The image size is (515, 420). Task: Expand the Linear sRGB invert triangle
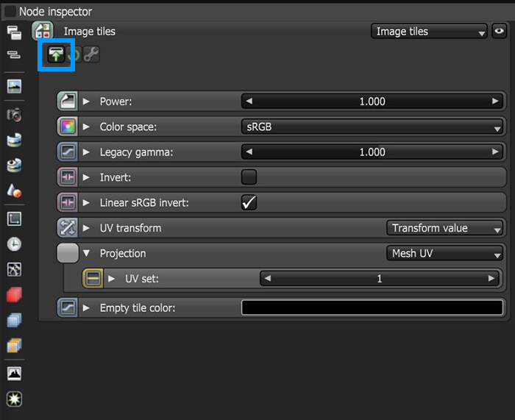(86, 202)
